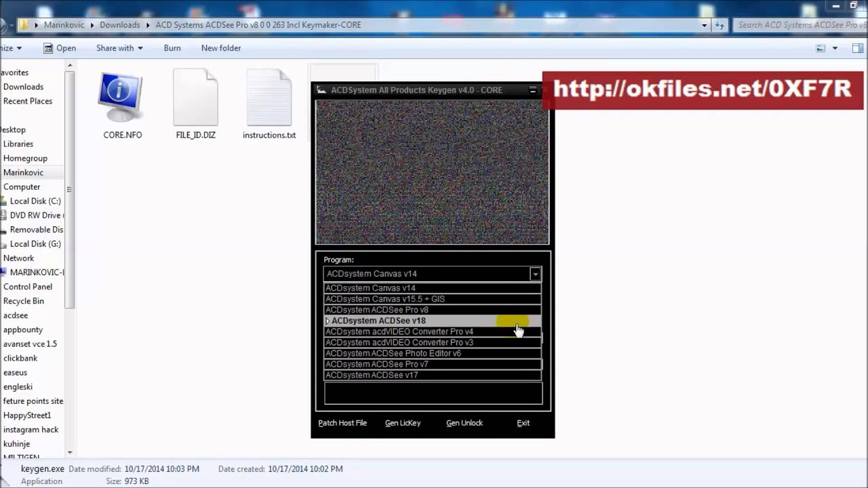The width and height of the screenshot is (868, 488).
Task: Open Control Panel in the navigation pane
Action: click(x=27, y=287)
